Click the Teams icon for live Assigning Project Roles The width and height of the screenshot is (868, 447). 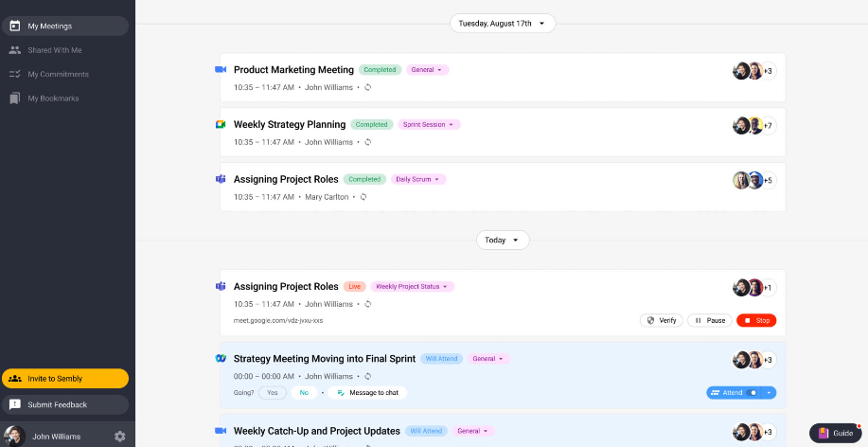(x=221, y=286)
